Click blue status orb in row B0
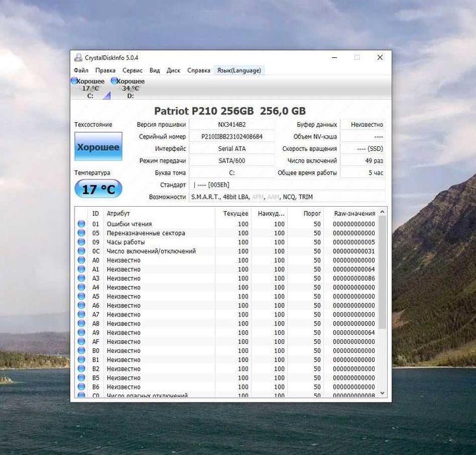Image resolution: width=476 pixels, height=455 pixels. (81, 350)
